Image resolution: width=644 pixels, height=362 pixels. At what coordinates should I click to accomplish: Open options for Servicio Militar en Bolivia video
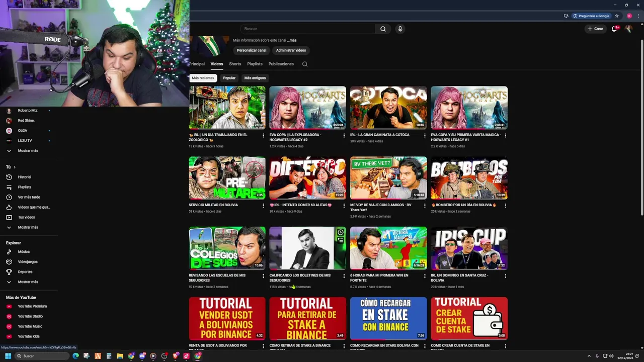(x=263, y=205)
